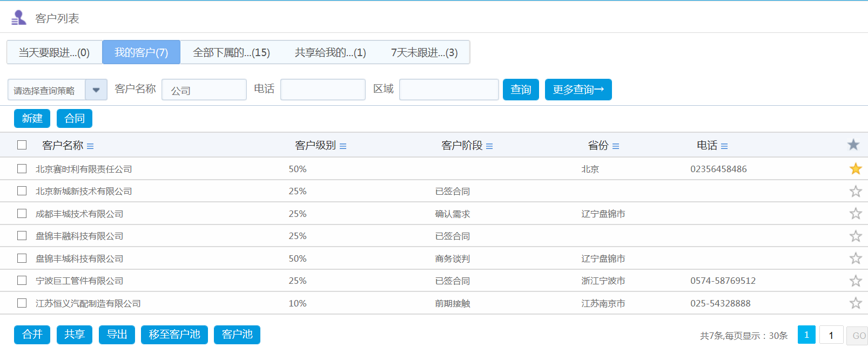Viewport: 868px width, 361px height.
Task: Check the 成都丰城技术有限公司 row checkbox
Action: 22,213
